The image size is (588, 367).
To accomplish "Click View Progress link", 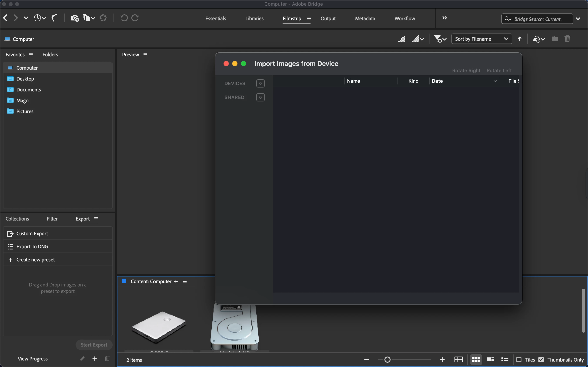I will click(32, 359).
